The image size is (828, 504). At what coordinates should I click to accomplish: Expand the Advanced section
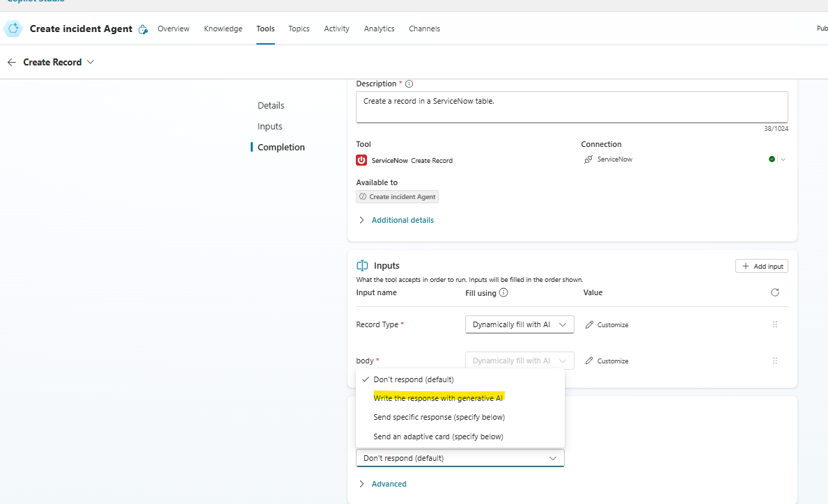point(388,484)
